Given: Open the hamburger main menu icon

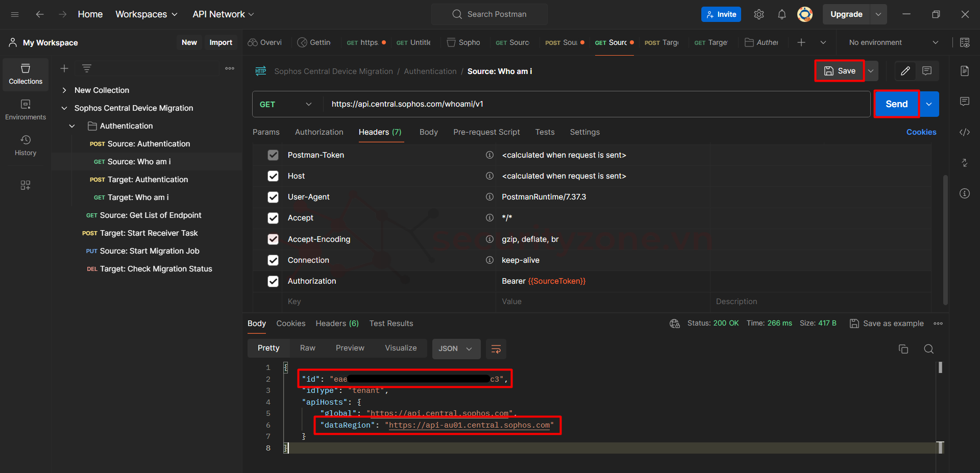Looking at the screenshot, I should coord(15,14).
